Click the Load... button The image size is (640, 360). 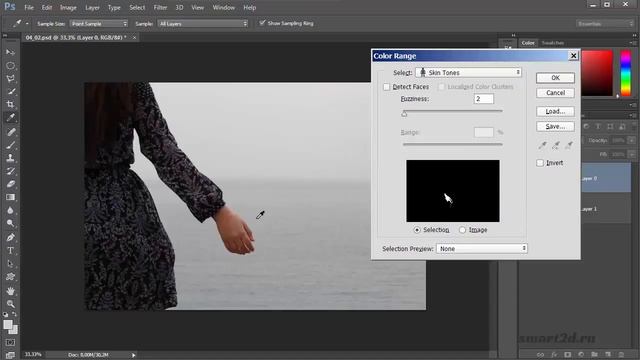point(555,111)
